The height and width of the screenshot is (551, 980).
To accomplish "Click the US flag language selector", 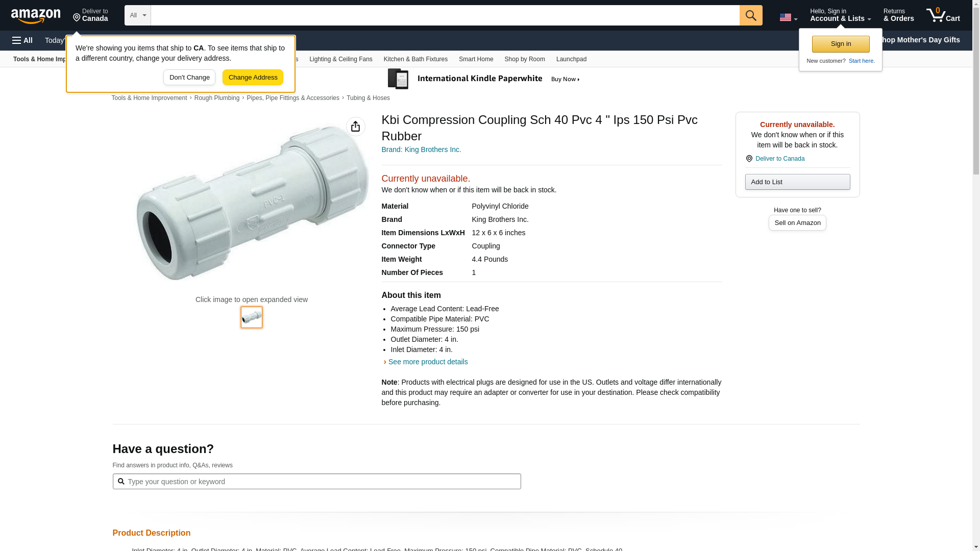I will click(788, 17).
